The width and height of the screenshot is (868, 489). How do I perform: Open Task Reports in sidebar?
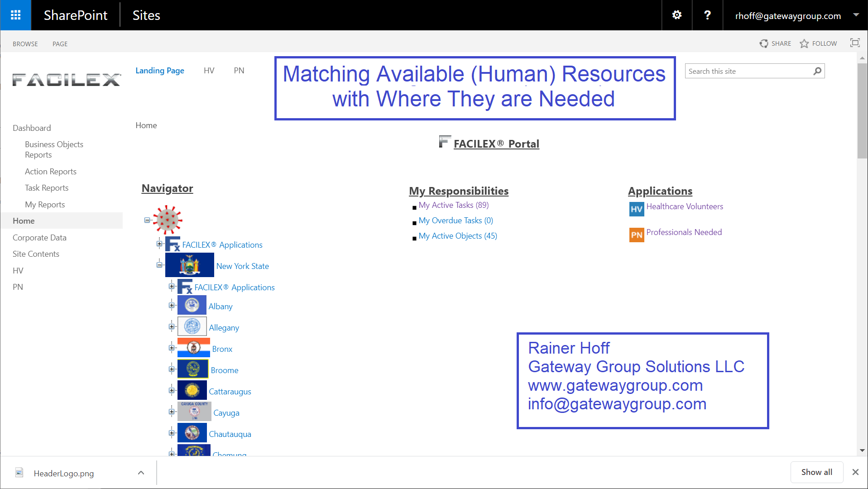pyautogui.click(x=47, y=188)
